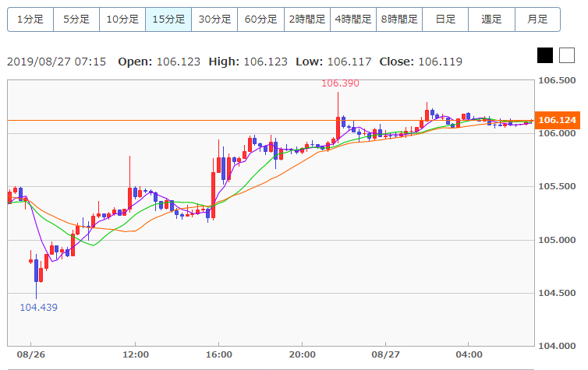Click the 105.000 price axis label
The image size is (588, 370).
[x=557, y=240]
